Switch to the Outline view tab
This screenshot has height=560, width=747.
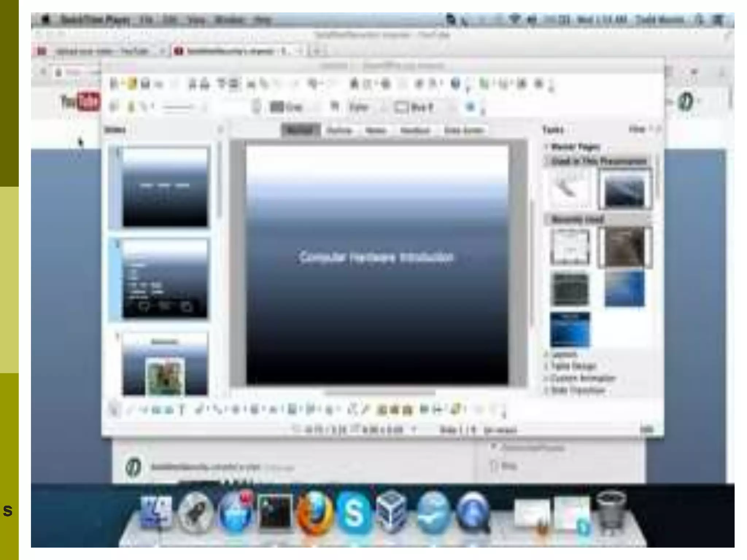click(x=339, y=131)
